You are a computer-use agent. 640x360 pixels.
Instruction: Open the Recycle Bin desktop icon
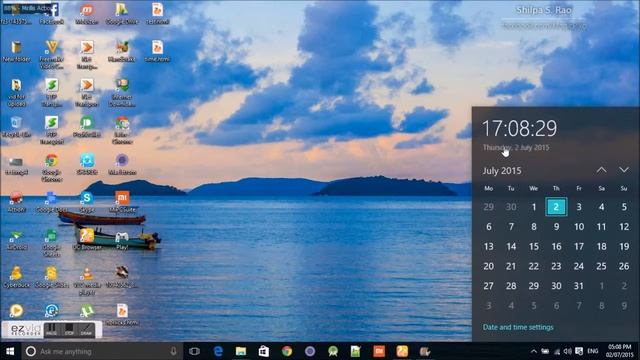pyautogui.click(x=16, y=126)
